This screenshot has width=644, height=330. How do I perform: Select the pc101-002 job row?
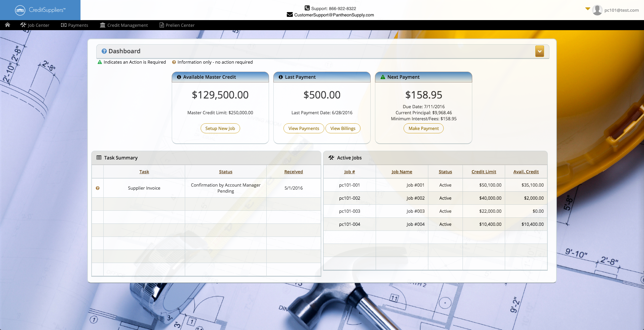(350, 198)
